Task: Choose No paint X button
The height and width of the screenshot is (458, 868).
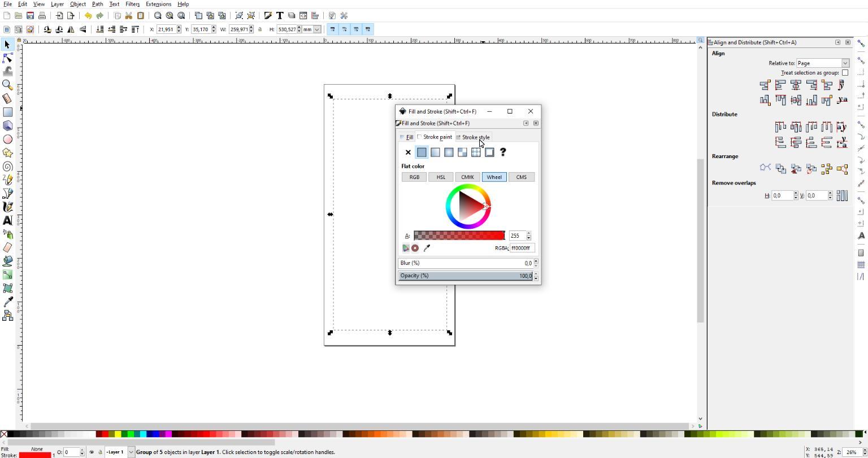Action: [x=408, y=152]
